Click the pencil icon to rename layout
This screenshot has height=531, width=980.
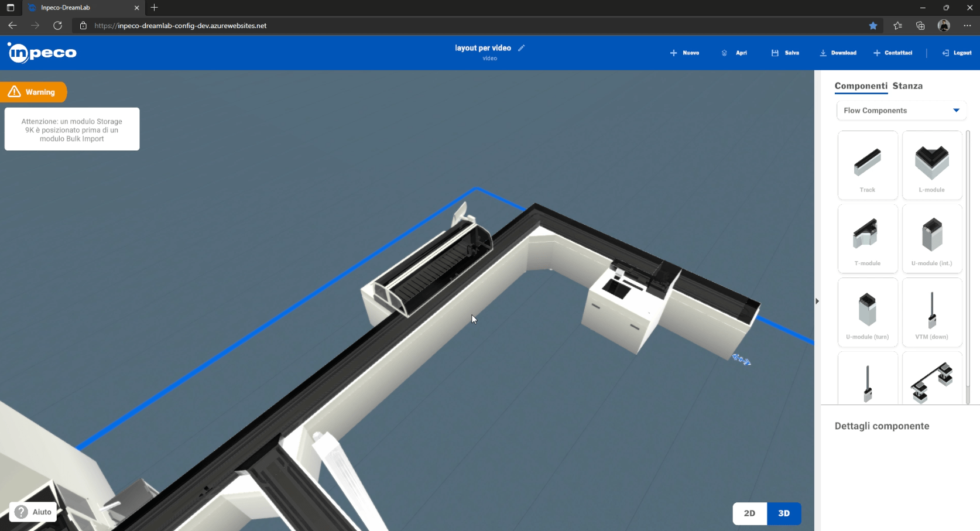pyautogui.click(x=521, y=48)
